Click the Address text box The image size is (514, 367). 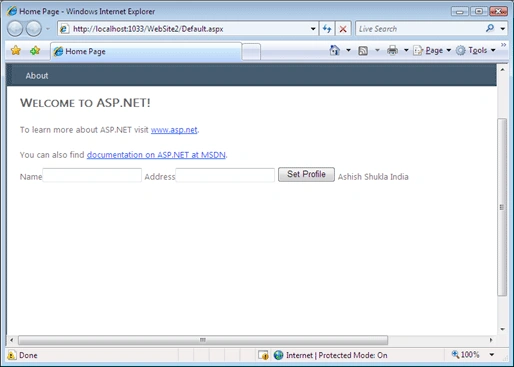pos(225,175)
